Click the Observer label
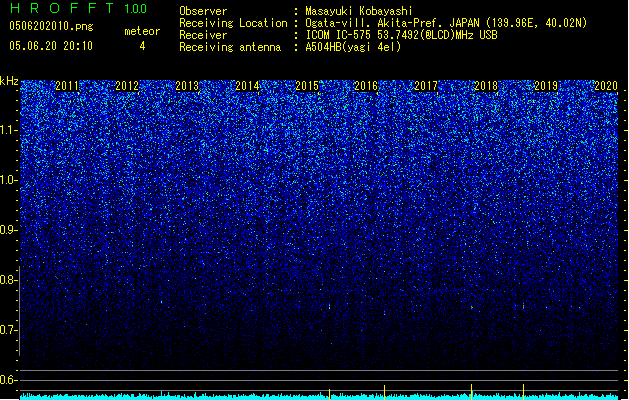 click(203, 11)
